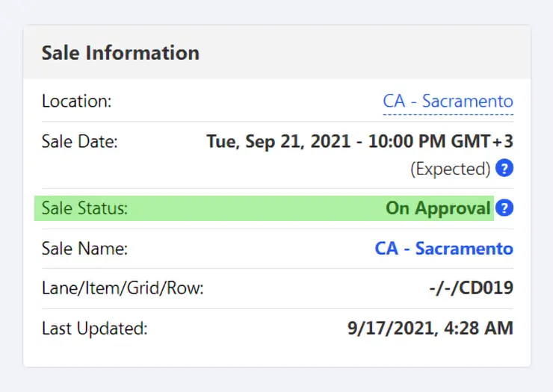This screenshot has width=553, height=392.
Task: Click the Lane/Item/Grid/Row label
Action: 123,288
